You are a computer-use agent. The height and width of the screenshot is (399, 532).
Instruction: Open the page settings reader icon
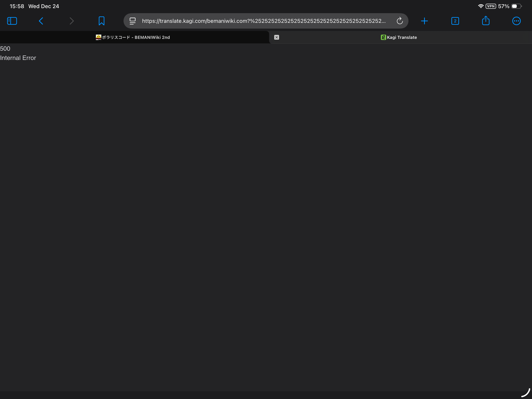pyautogui.click(x=133, y=21)
